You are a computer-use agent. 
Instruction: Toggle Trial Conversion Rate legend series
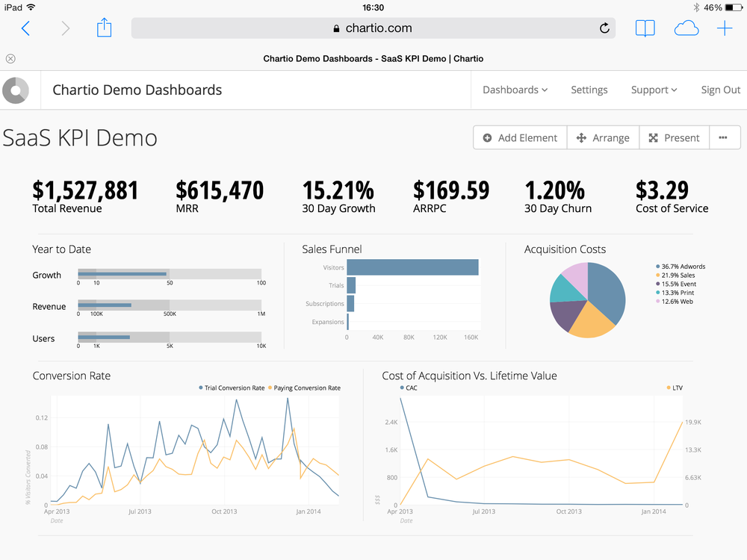[x=232, y=388]
